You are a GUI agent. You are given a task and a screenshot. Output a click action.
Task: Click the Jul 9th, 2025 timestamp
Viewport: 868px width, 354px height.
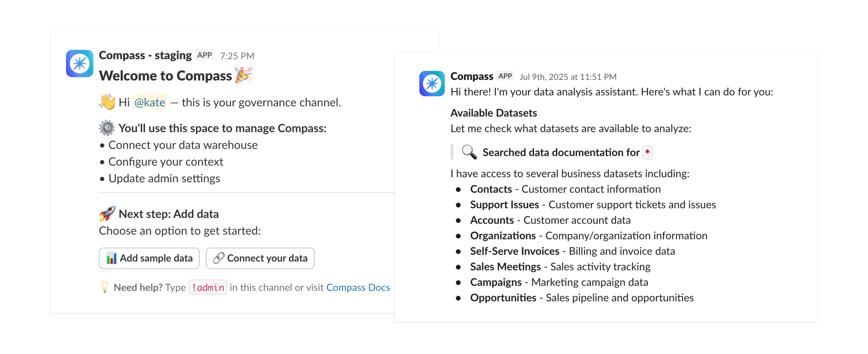[x=568, y=77]
